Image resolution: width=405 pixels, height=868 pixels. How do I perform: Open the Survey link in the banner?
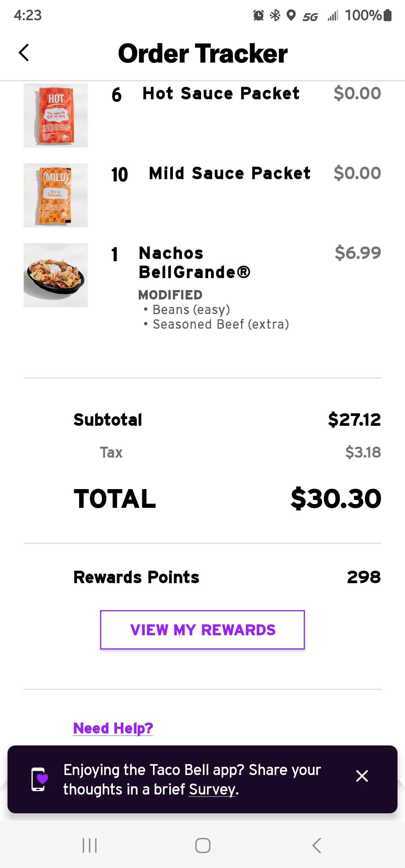(212, 789)
